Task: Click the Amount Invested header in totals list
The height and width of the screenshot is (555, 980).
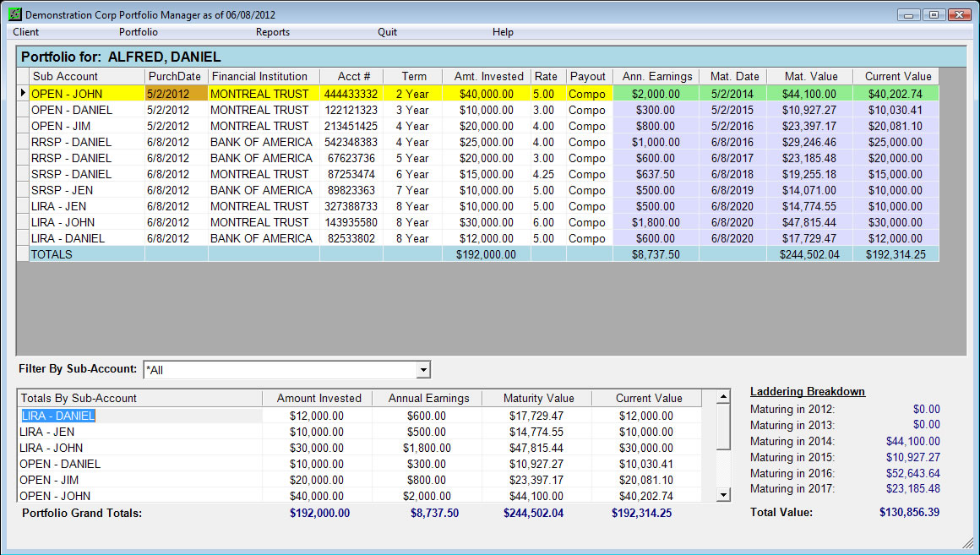Action: pyautogui.click(x=318, y=398)
